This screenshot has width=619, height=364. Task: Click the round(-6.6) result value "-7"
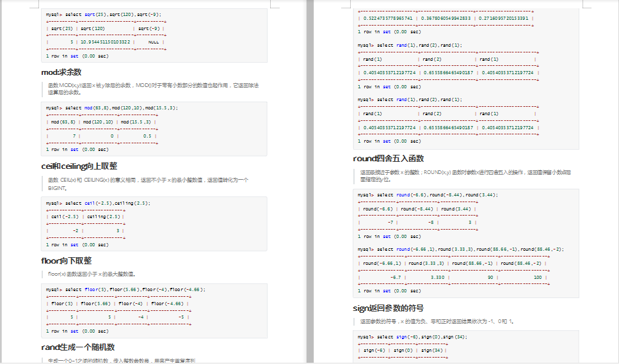click(390, 223)
